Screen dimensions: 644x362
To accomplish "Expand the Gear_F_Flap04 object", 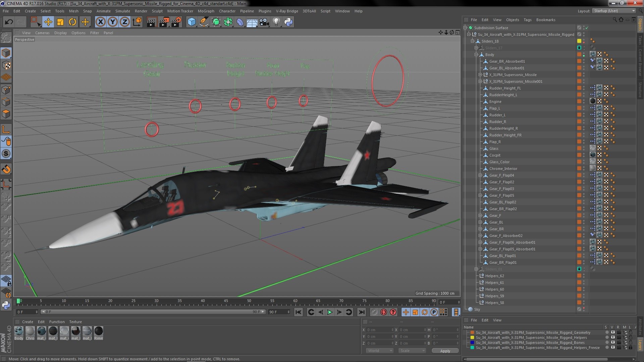I will point(480,175).
